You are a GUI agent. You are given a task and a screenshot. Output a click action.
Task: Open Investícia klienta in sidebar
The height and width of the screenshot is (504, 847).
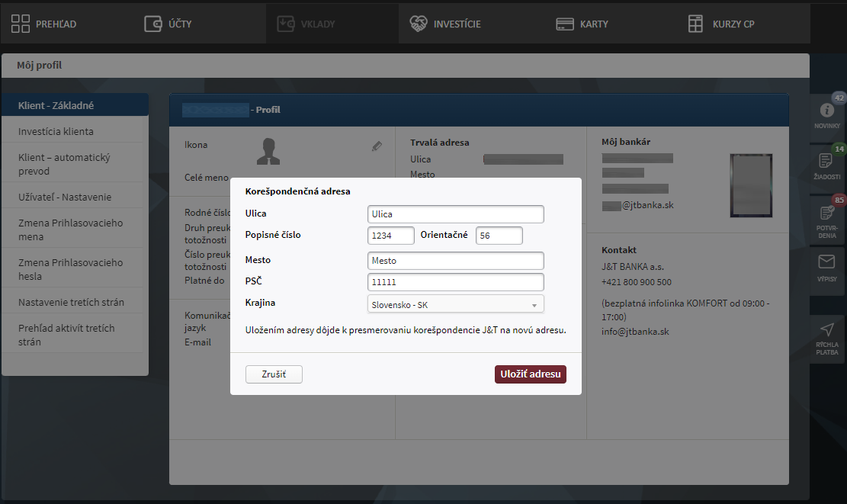[56, 132]
